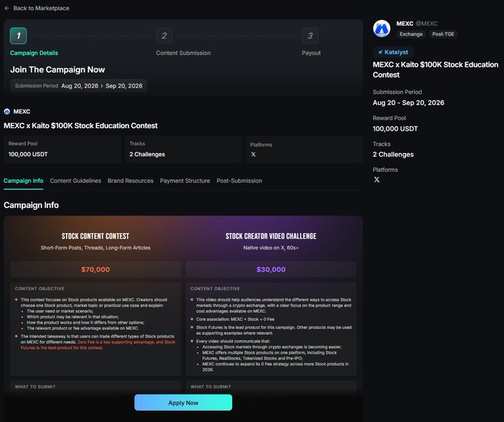Click the MEXC name in right sidebar header

coord(405,24)
